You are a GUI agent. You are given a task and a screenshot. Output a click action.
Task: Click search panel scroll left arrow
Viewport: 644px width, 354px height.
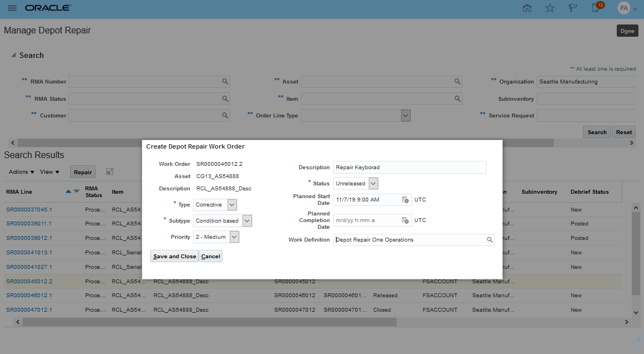tap(13, 142)
